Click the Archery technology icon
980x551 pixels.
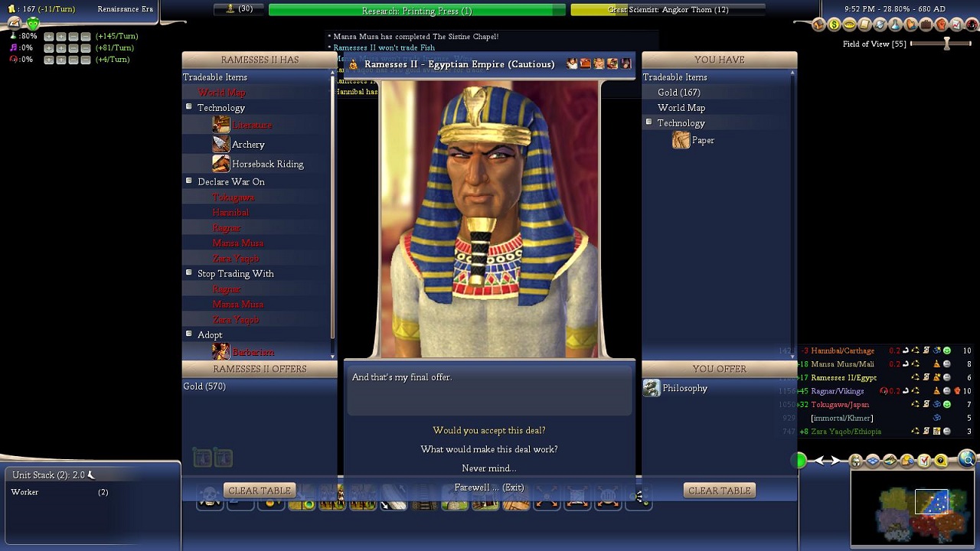click(221, 144)
